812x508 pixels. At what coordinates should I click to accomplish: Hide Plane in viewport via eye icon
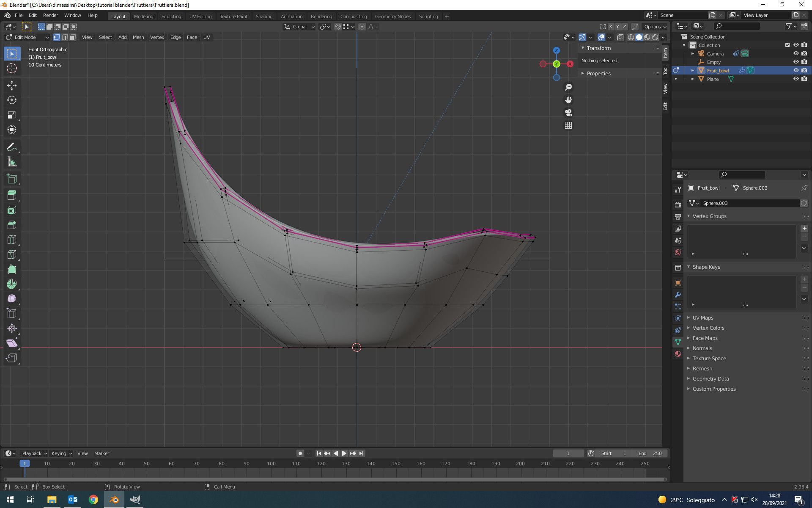click(x=796, y=79)
